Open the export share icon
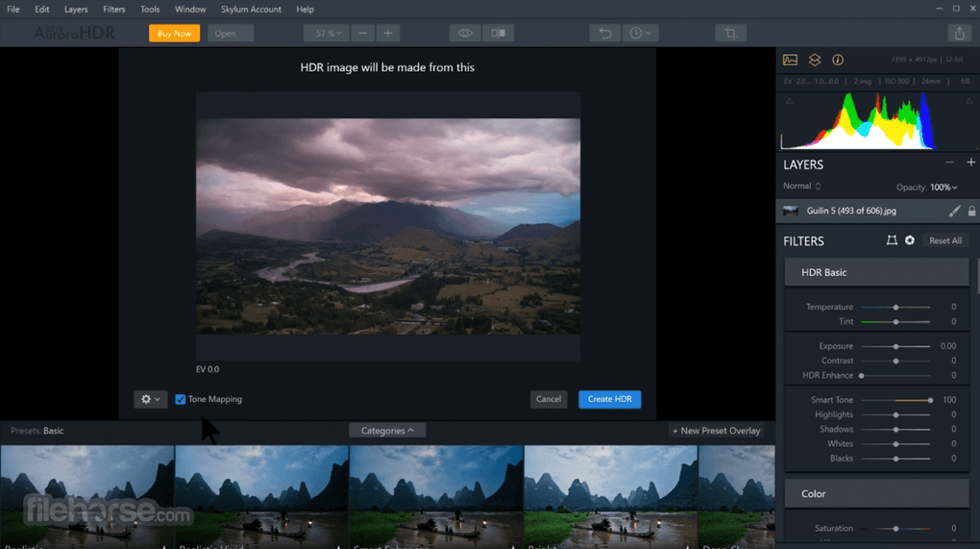980x549 pixels. 960,33
